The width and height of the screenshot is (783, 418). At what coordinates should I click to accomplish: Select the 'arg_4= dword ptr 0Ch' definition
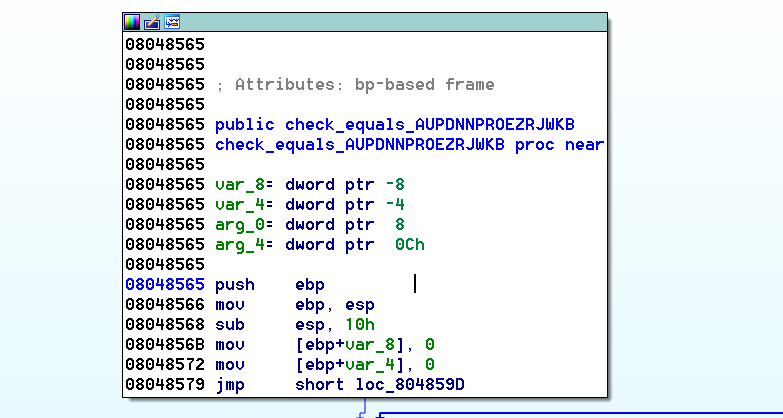[x=320, y=245]
